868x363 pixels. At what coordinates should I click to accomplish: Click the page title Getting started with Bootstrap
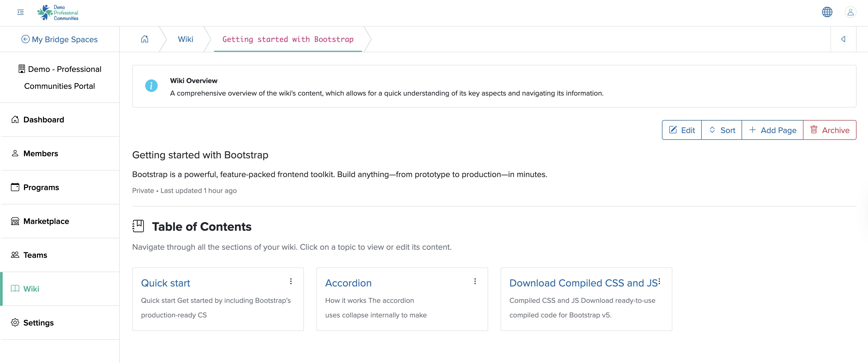point(200,155)
